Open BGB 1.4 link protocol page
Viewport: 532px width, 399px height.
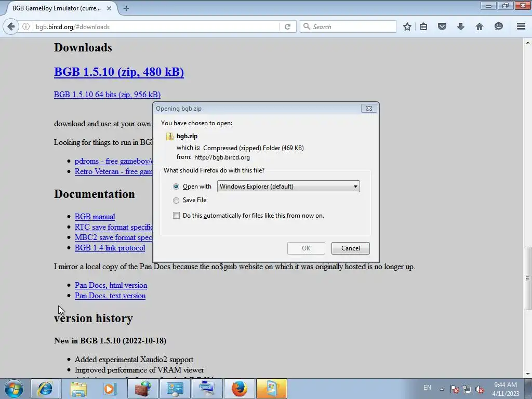pyautogui.click(x=110, y=248)
